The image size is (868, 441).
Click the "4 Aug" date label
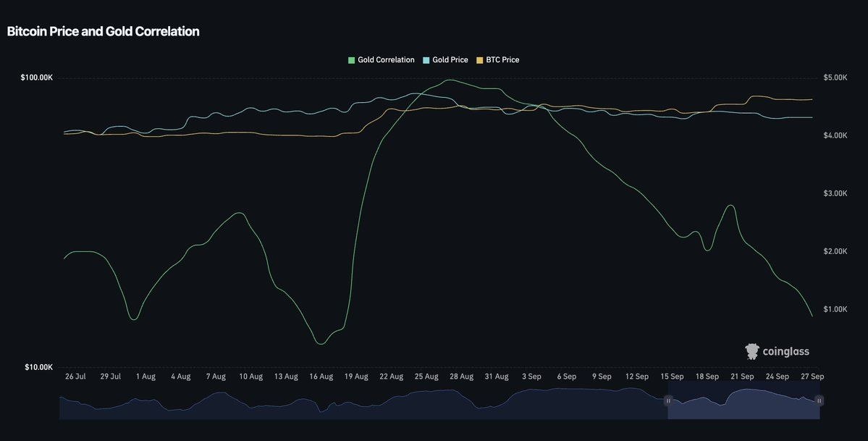180,377
